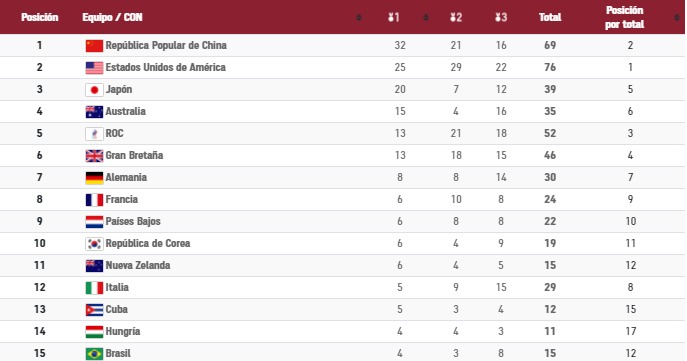The height and width of the screenshot is (361, 687).
Task: Click the Japan flag icon
Action: coord(94,90)
